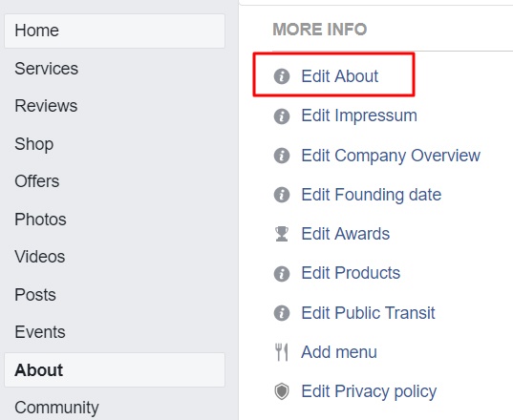Image resolution: width=513 pixels, height=420 pixels.
Task: Click the info icon beside Edit Impressum
Action: tap(282, 116)
